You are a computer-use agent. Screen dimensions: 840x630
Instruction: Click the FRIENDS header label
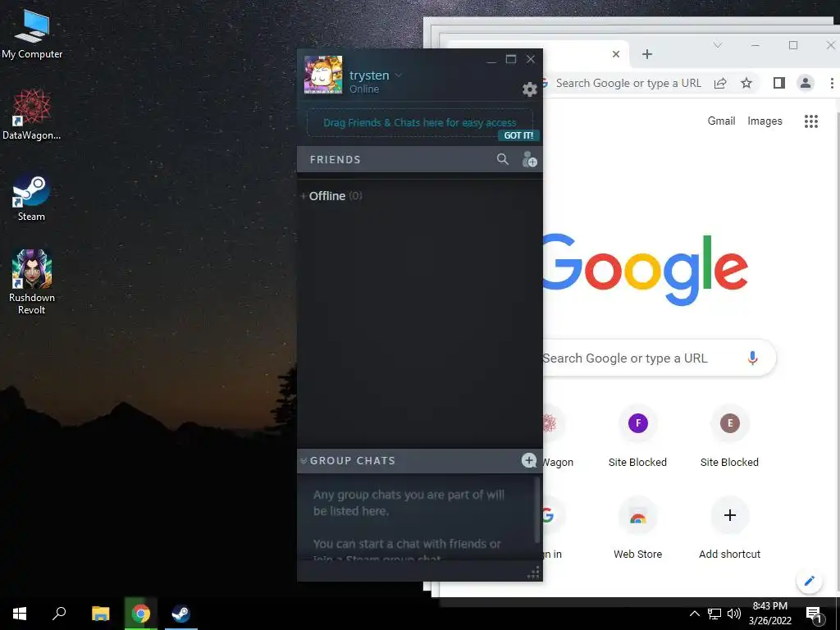click(336, 160)
